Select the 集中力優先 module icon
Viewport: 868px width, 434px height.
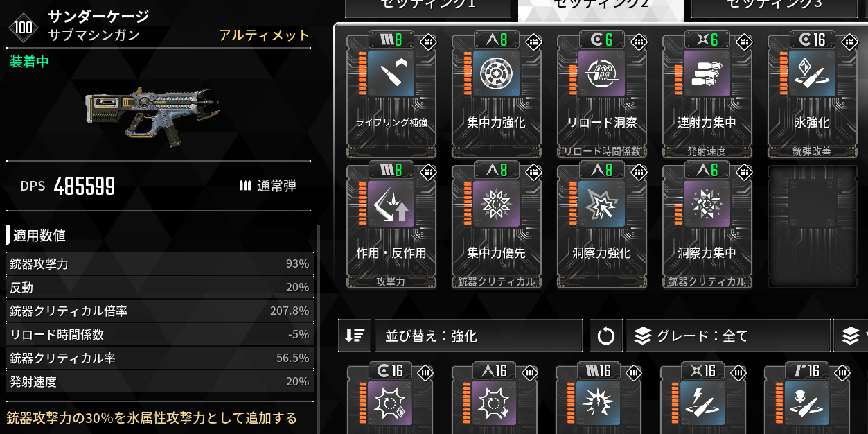pos(497,204)
